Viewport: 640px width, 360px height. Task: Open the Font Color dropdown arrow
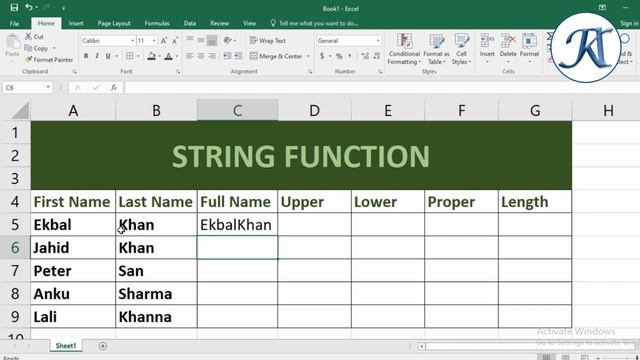(x=177, y=56)
